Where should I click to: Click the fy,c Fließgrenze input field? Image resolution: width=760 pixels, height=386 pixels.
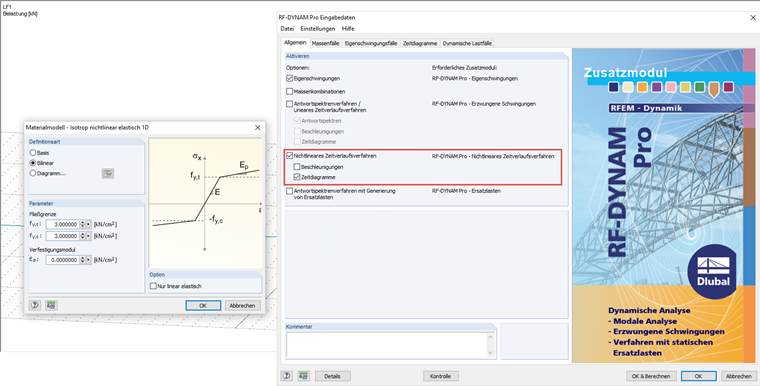pos(63,236)
